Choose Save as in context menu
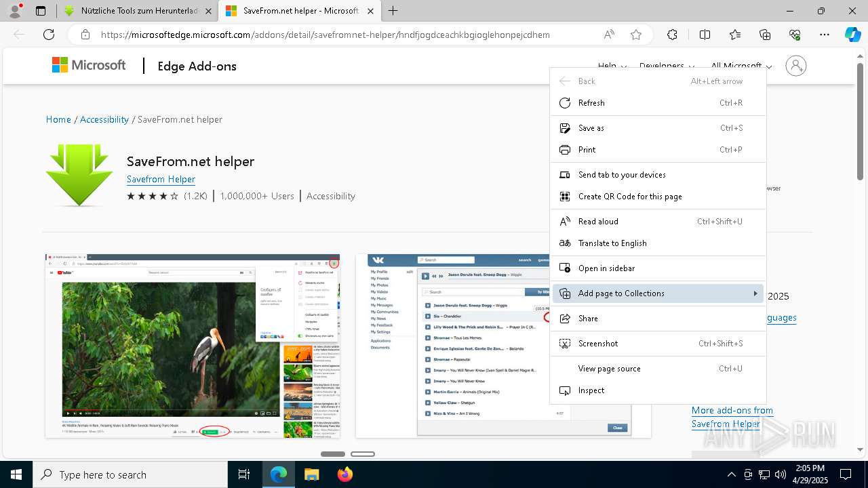868x488 pixels. (658, 128)
